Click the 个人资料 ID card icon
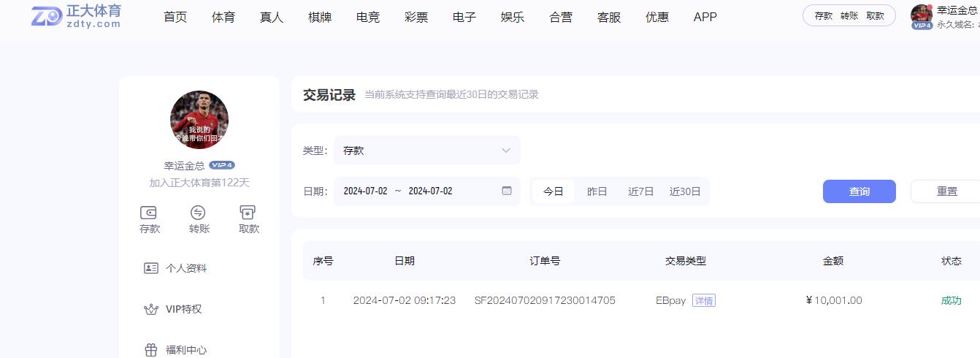980x358 pixels. tap(151, 268)
